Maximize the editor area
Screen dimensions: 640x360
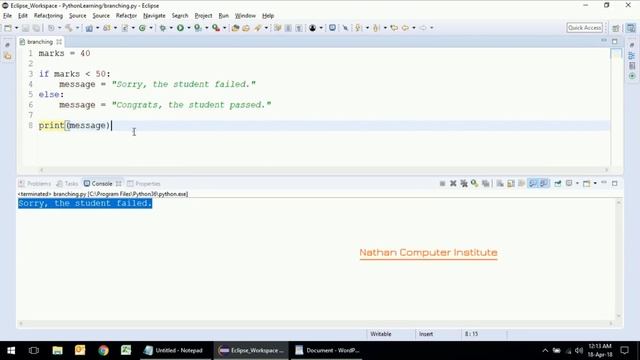[x=615, y=41]
